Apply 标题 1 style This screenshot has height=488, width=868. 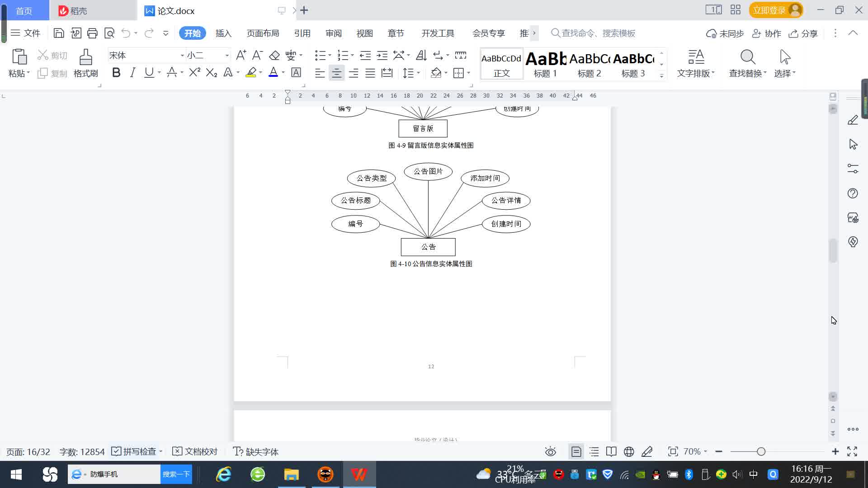point(545,64)
